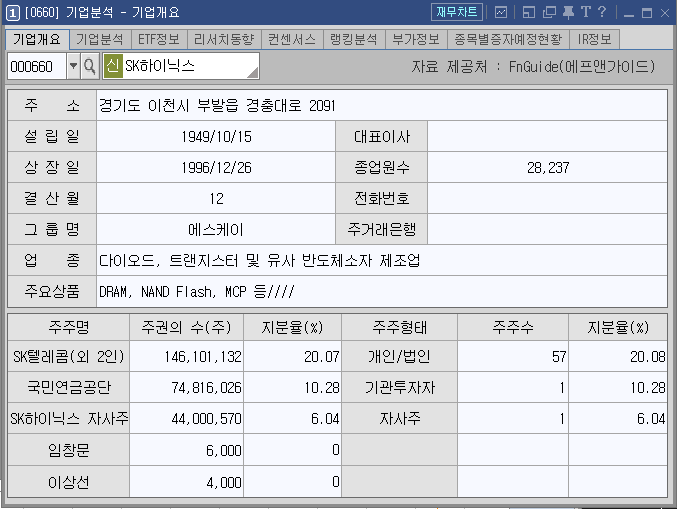677x509 pixels.
Task: Click the products text DRAM, NAND Flash
Action: [157, 292]
